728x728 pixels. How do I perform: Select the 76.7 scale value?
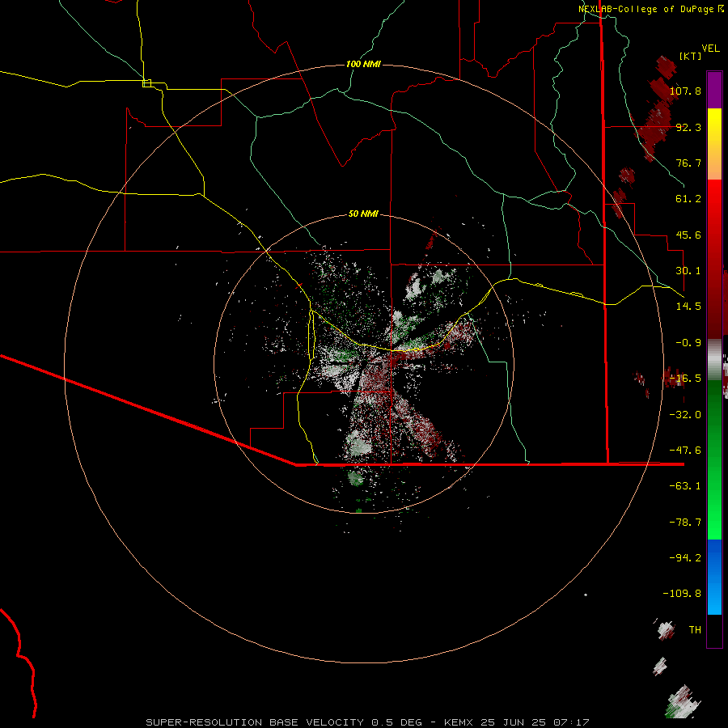[x=688, y=163]
